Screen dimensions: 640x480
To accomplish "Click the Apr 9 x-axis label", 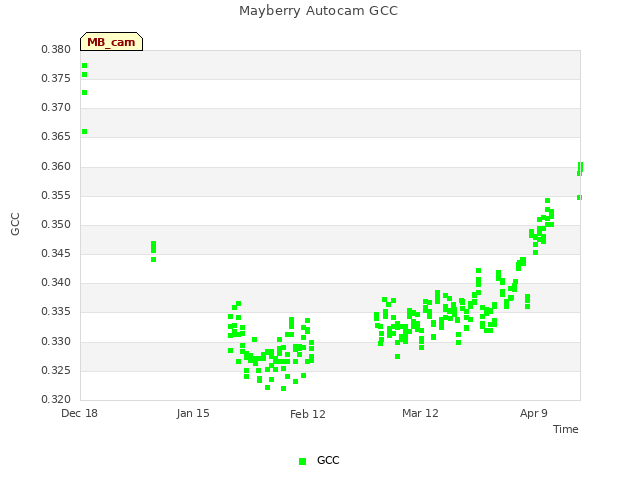I will pos(533,413).
